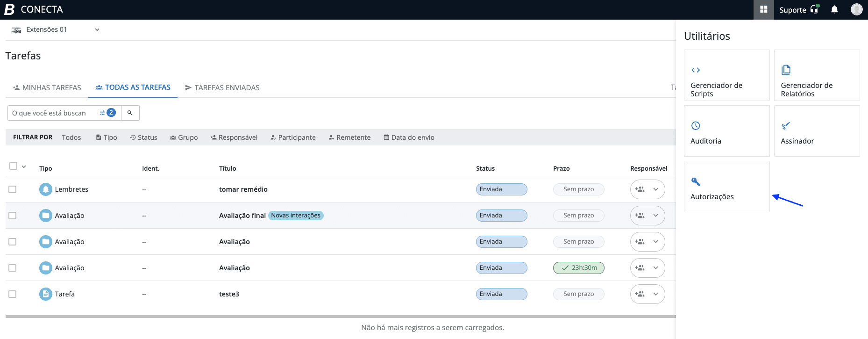Screen dimensions: 868x339
Task: Open responsável dropdown for tomar remédio
Action: coord(655,189)
